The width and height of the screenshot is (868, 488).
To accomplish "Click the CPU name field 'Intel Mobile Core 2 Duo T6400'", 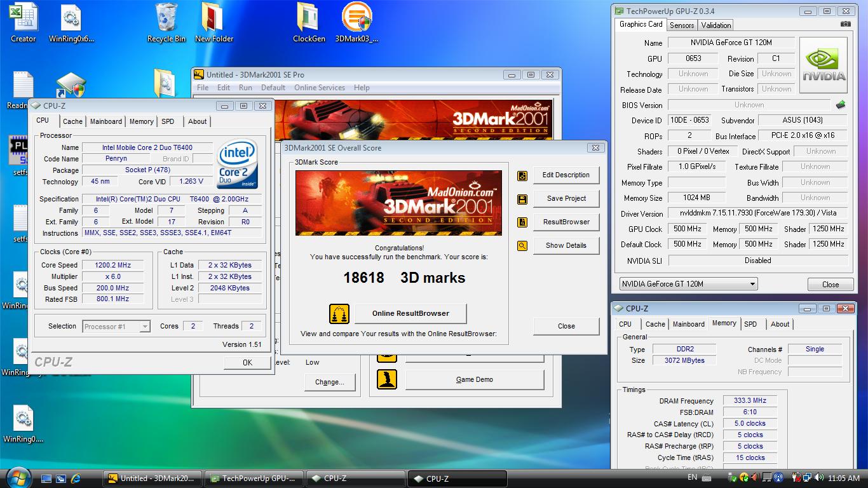I will 147,147.
